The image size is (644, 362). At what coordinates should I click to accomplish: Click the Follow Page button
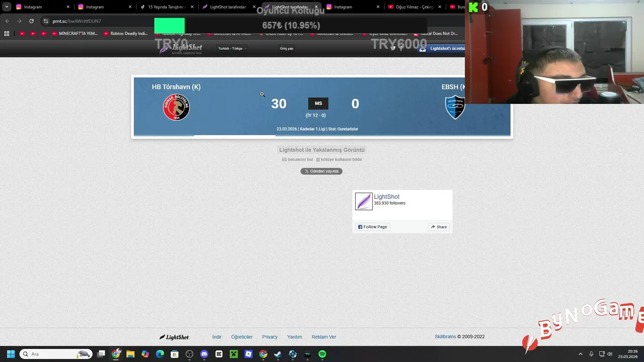(x=373, y=227)
